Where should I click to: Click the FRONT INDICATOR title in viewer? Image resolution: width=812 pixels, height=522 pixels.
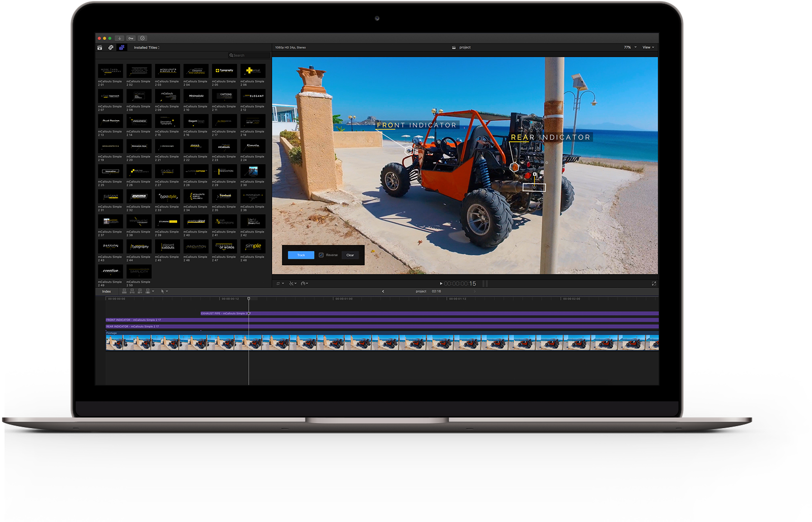coord(416,125)
